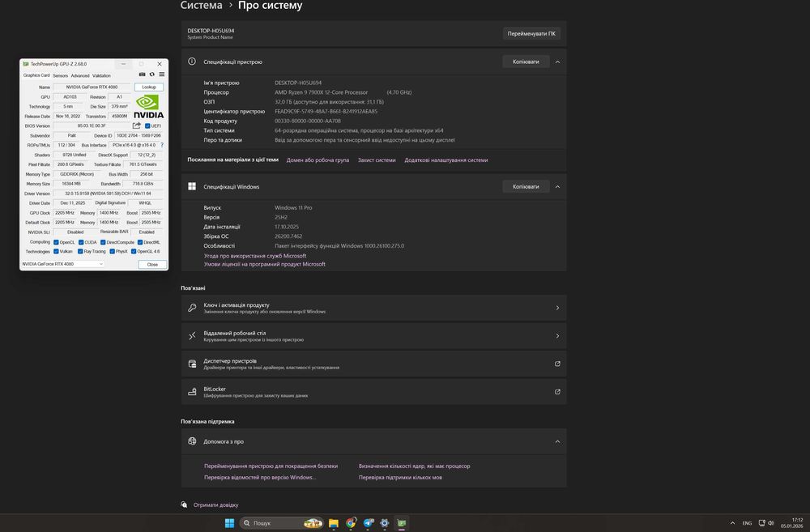The width and height of the screenshot is (810, 532).
Task: Open the Remote Desktop settings row
Action: coord(374,336)
